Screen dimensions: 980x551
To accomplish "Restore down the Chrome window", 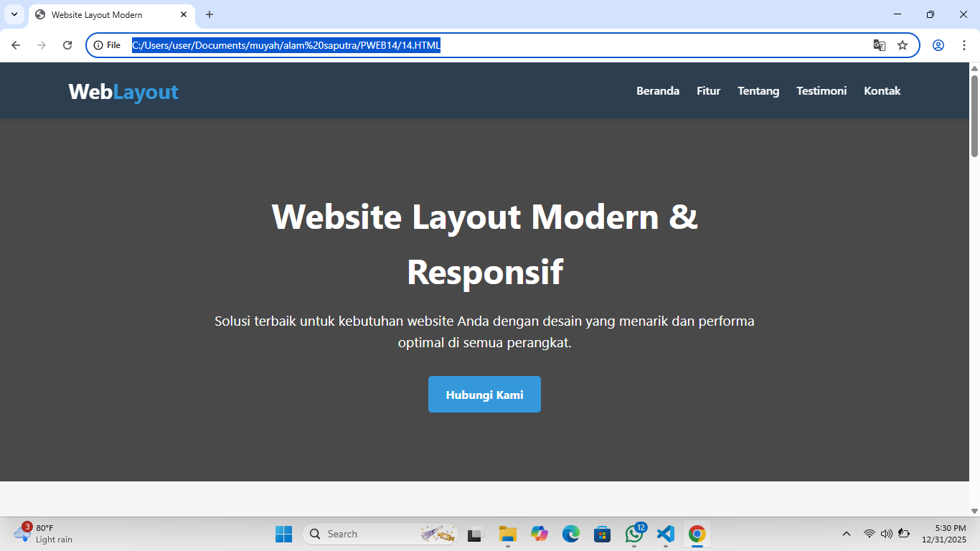I will (930, 14).
